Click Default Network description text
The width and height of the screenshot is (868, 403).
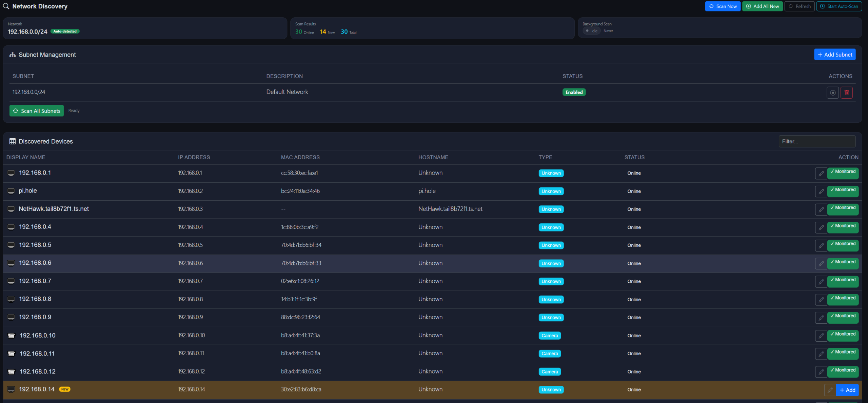pos(287,92)
